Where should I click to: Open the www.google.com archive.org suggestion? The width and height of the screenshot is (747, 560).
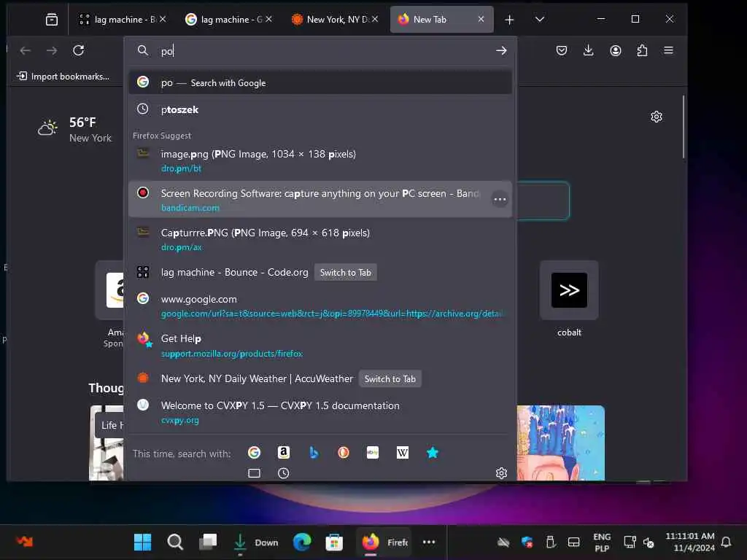click(x=320, y=306)
